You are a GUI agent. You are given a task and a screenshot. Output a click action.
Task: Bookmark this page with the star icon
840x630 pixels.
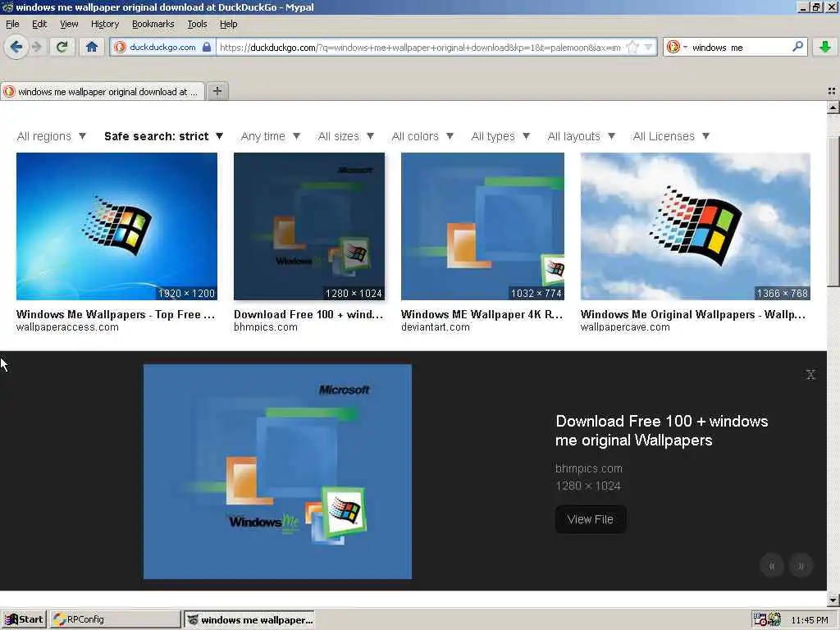pos(632,47)
